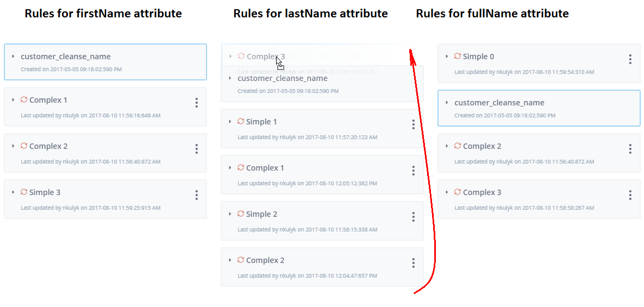Screen dimensions: 644x307
Task: Open kebab menu for Simple 2 in lastName rules
Action: point(413,217)
